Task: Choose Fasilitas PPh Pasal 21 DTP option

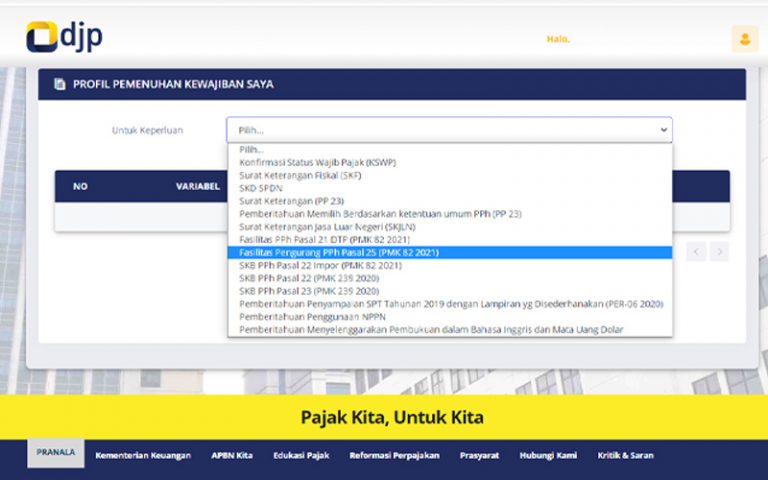Action: click(325, 240)
